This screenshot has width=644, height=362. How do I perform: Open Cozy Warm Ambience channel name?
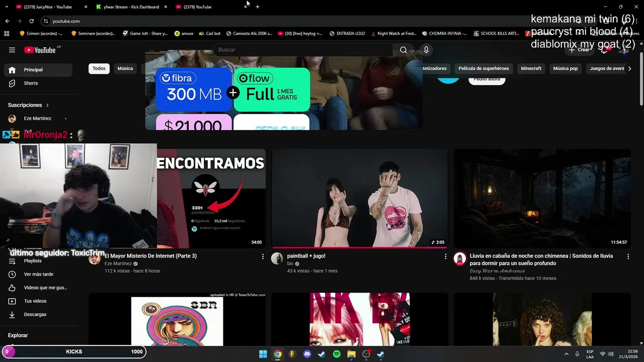[x=497, y=271]
